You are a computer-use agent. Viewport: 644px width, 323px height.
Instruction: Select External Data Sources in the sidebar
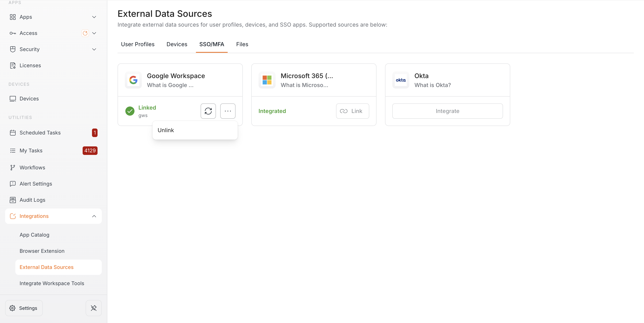(x=59, y=267)
